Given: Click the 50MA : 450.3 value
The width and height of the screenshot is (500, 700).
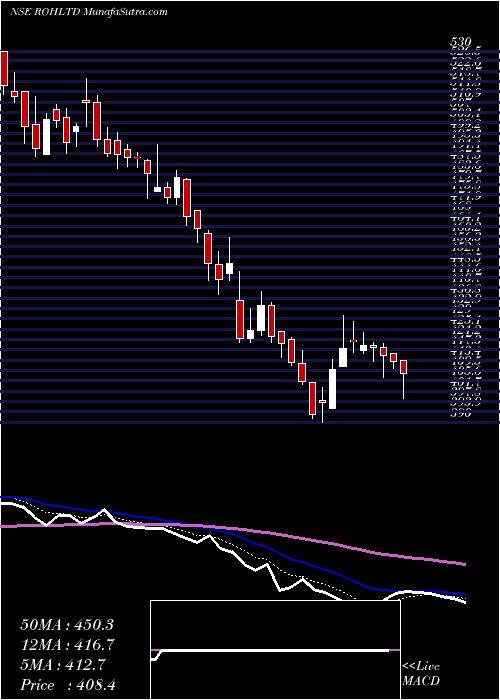Looking at the screenshot, I should (x=67, y=625).
